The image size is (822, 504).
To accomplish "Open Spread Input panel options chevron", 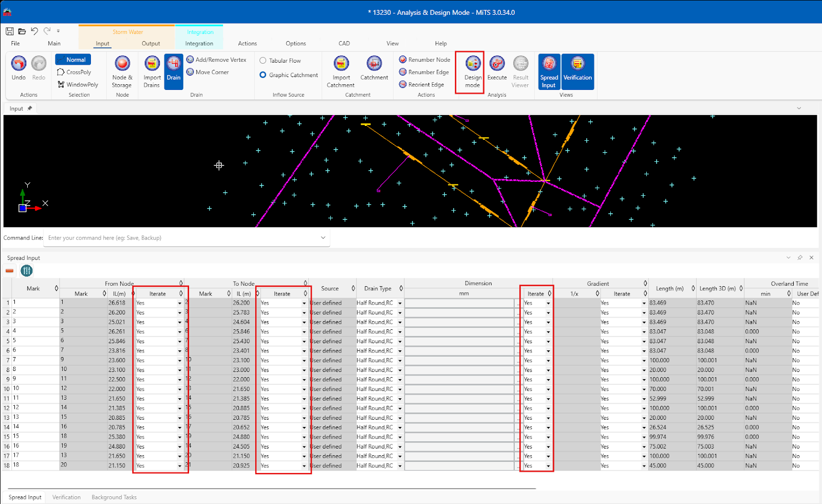I will point(789,257).
